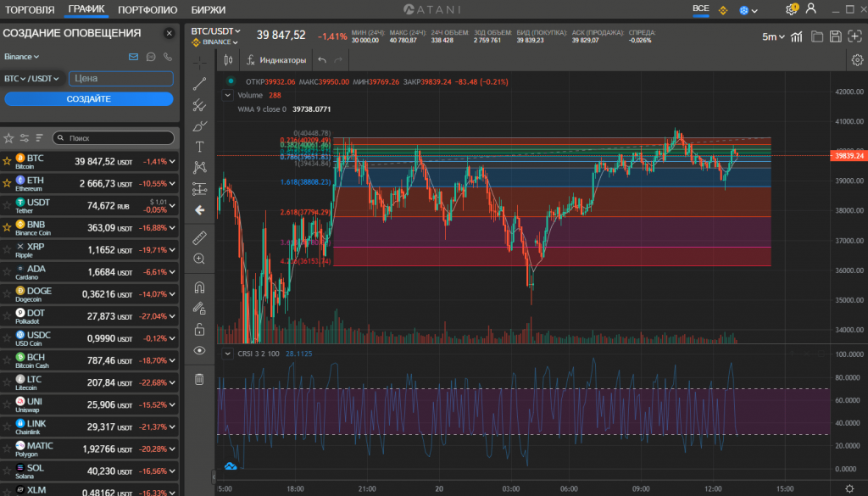
Task: Select the ВСЕ exchanges tab
Action: point(701,8)
